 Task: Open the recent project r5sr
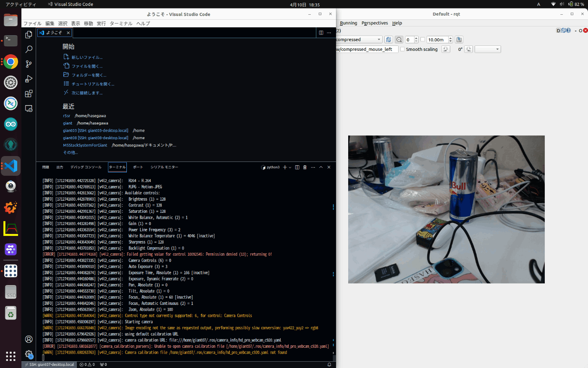coord(66,115)
